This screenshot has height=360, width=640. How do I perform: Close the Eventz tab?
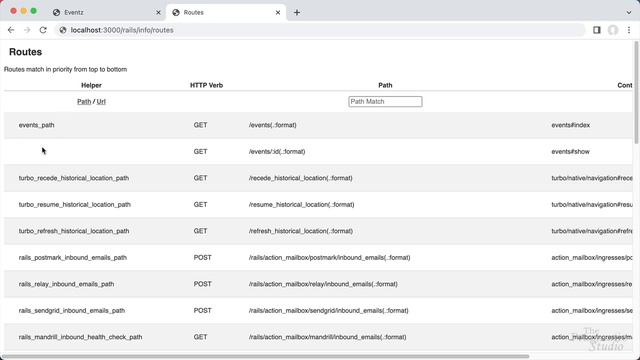pos(158,13)
